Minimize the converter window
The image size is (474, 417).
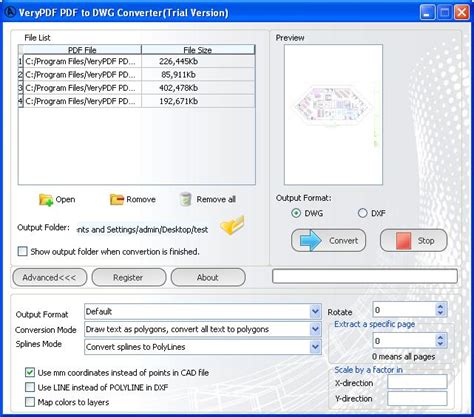(x=427, y=13)
